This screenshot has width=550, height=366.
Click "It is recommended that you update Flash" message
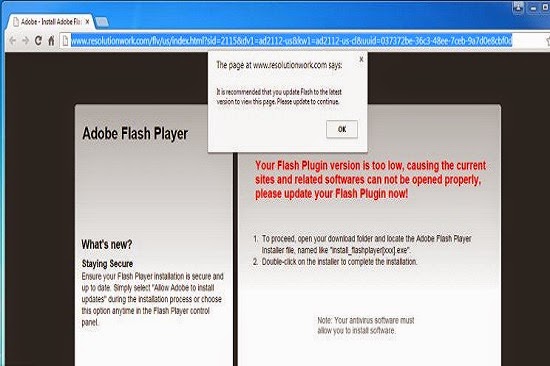click(x=279, y=97)
